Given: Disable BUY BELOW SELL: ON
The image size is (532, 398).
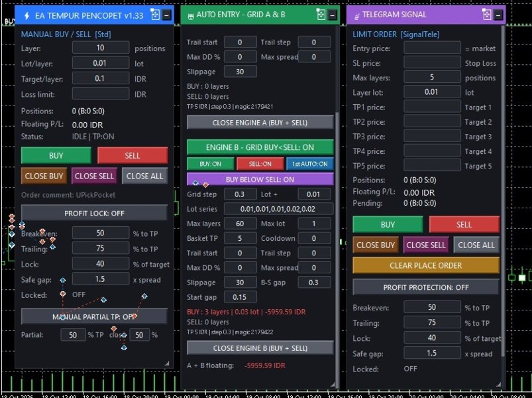Looking at the screenshot, I should [x=260, y=179].
